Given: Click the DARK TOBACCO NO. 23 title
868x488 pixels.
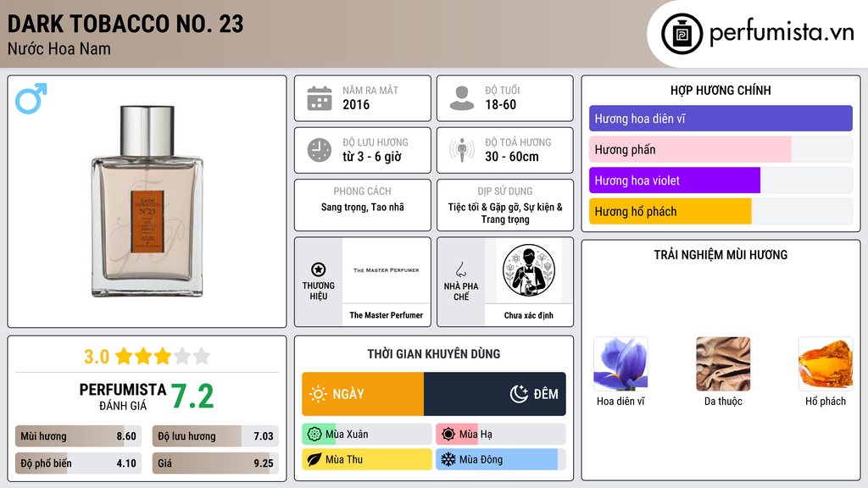Looking at the screenshot, I should 125,24.
